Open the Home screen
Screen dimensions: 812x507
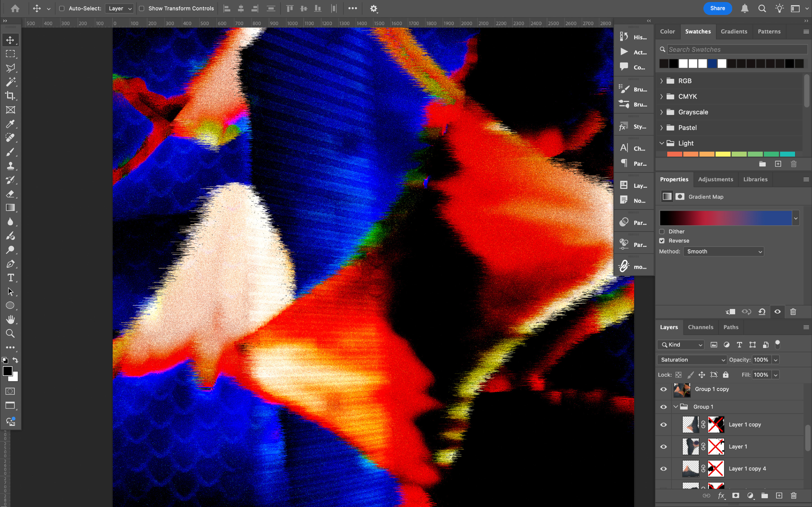click(15, 8)
